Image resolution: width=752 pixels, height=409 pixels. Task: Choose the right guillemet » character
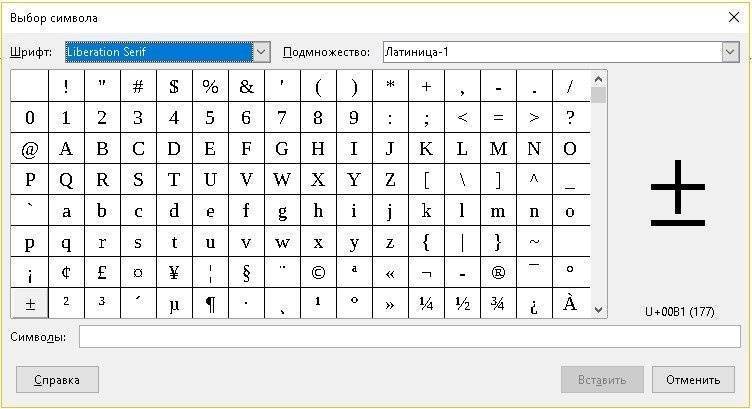pyautogui.click(x=390, y=304)
